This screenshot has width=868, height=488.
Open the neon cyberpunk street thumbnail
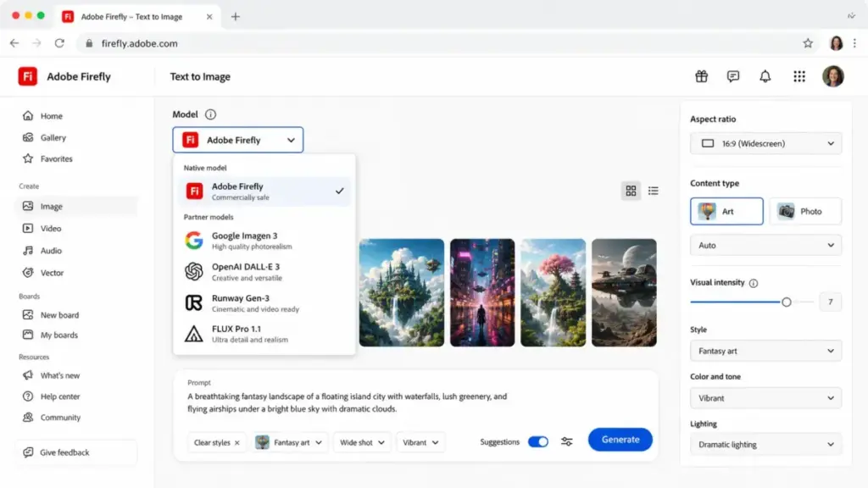pyautogui.click(x=482, y=292)
